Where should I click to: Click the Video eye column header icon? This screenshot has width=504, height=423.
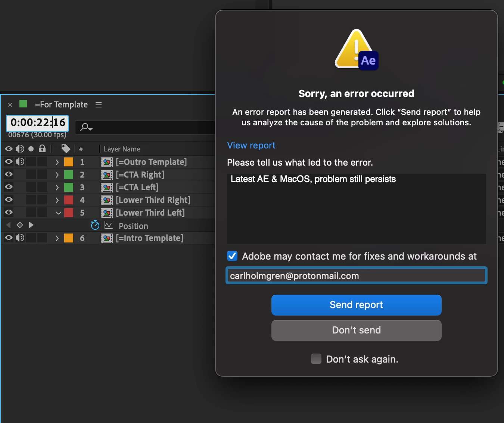click(9, 149)
